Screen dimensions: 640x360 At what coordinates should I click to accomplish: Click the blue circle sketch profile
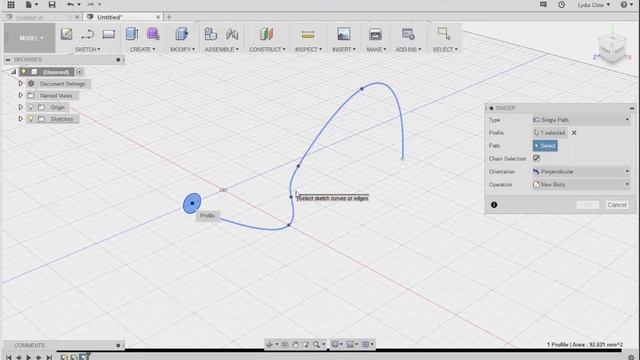(192, 203)
